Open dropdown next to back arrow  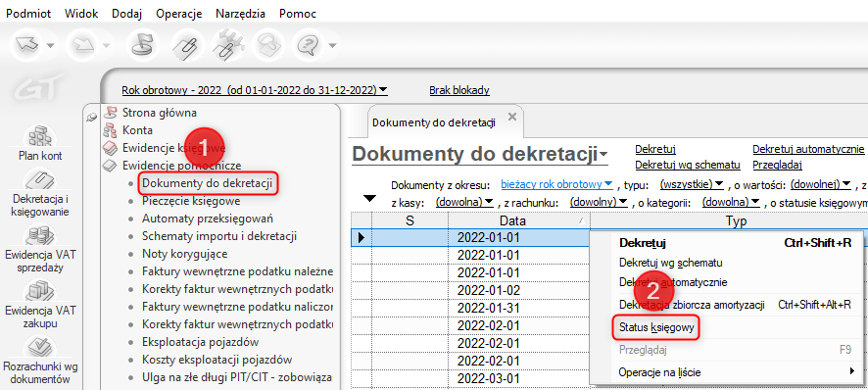(50, 45)
